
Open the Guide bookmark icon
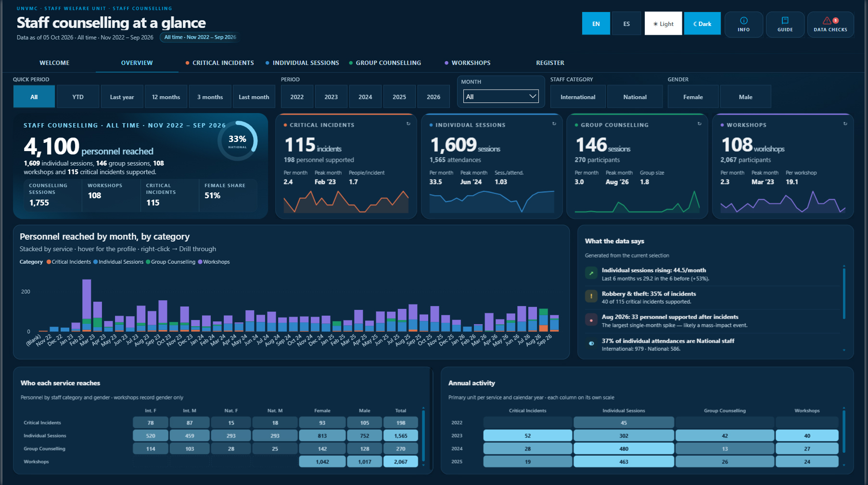coord(785,21)
